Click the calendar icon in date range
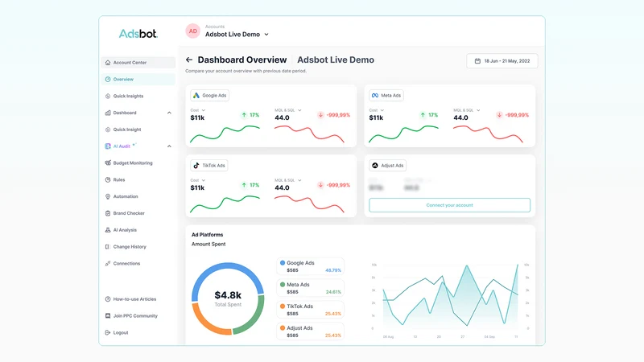Image resolution: width=644 pixels, height=362 pixels. click(x=477, y=61)
